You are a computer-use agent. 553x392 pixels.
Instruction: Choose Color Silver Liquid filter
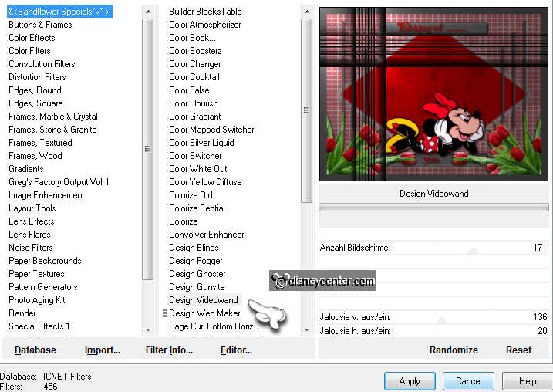[201, 143]
